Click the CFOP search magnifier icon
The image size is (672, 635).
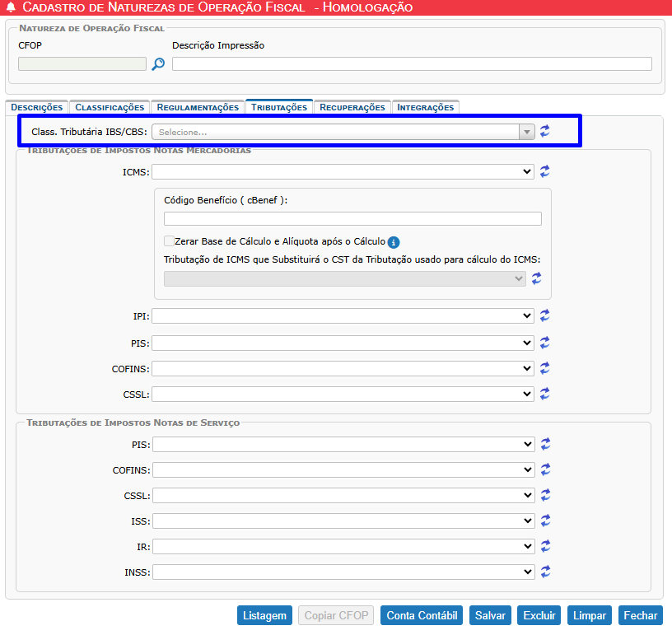click(x=158, y=64)
